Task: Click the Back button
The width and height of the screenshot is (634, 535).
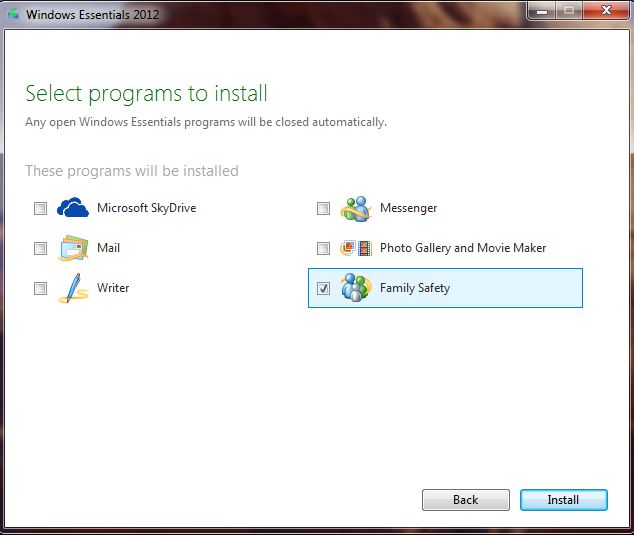Action: click(465, 500)
